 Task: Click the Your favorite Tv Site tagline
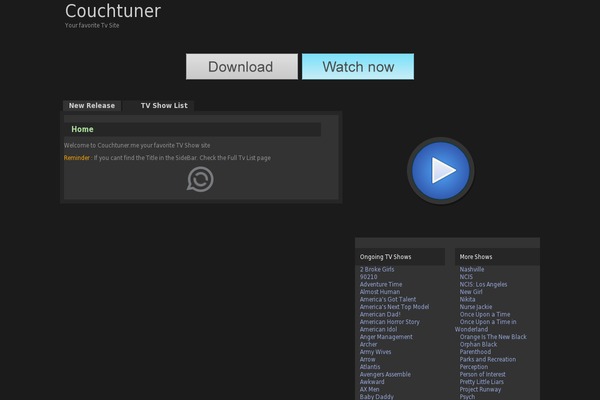click(92, 25)
